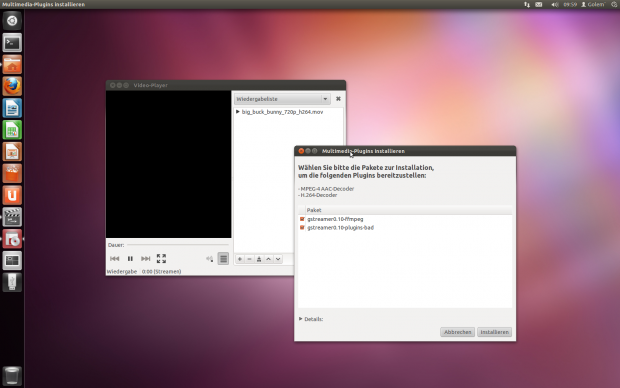Open the session power gear menu

coord(614,4)
